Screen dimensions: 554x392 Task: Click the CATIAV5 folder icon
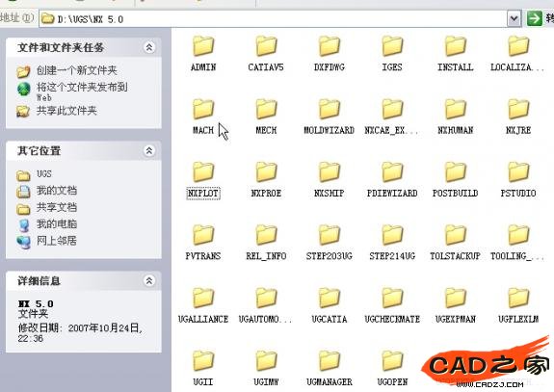coord(266,46)
